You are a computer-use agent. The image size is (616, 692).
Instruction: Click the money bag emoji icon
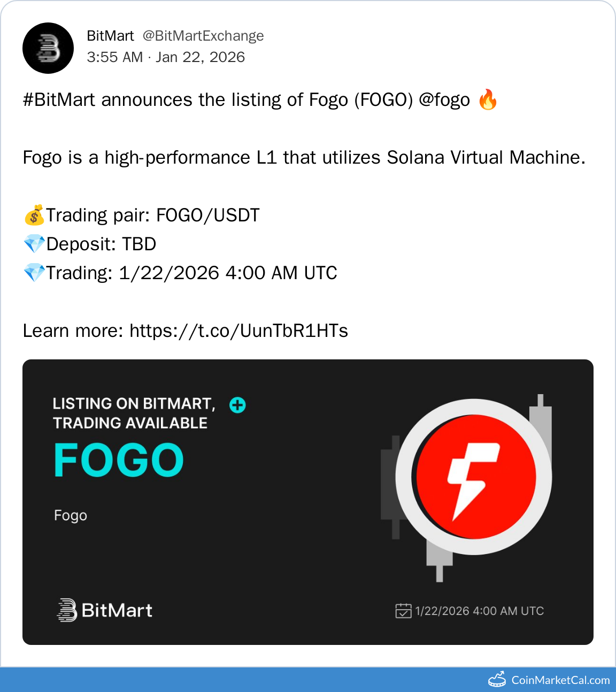click(x=34, y=216)
